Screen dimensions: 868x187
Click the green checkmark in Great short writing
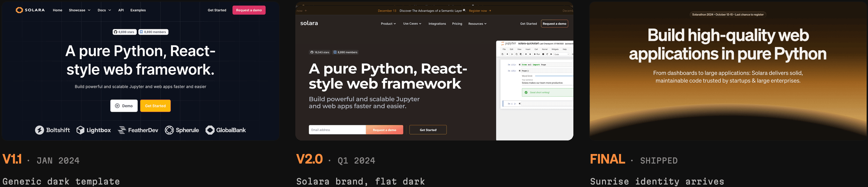click(526, 92)
